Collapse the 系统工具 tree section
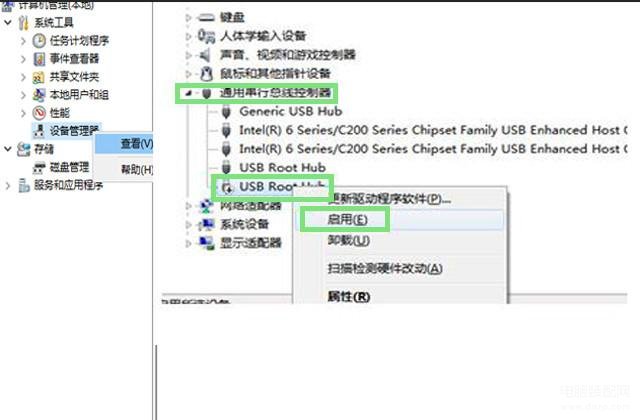The height and width of the screenshot is (420, 640). pyautogui.click(x=8, y=22)
